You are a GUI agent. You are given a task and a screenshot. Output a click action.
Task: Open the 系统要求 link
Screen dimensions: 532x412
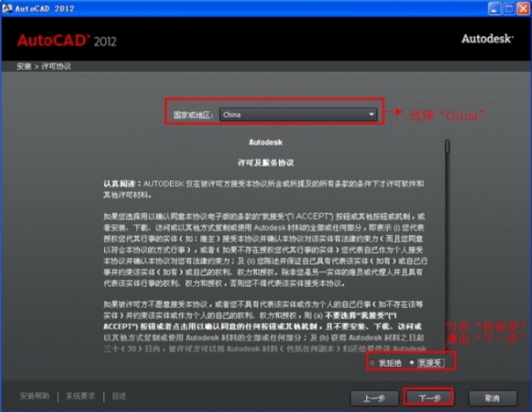tap(80, 396)
